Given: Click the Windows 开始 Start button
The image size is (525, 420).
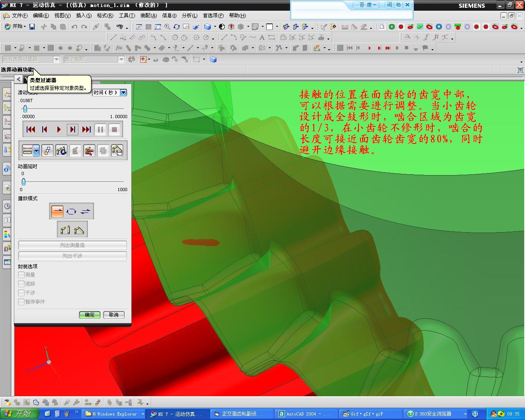Looking at the screenshot, I should coord(20,414).
